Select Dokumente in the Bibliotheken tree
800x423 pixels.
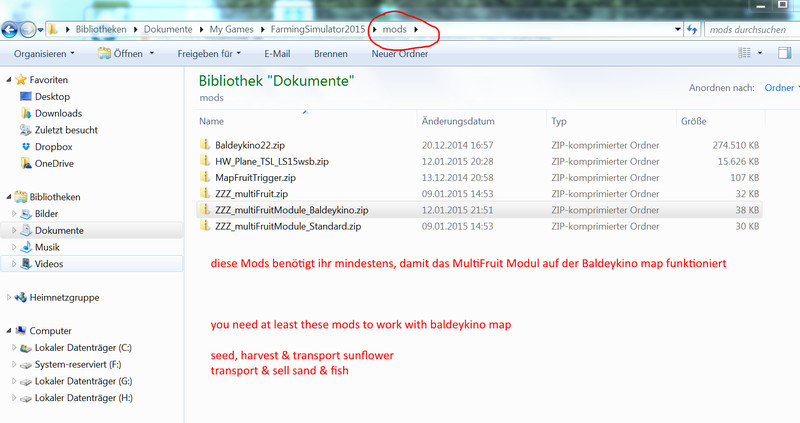pos(59,230)
